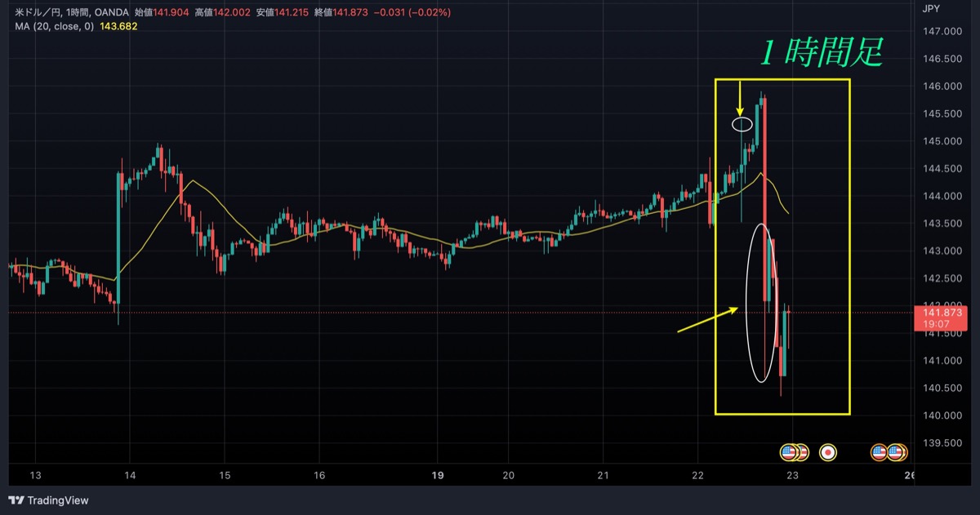Screen dimensions: 980x515
Task: Click date 14 on the time axis
Action: click(131, 476)
